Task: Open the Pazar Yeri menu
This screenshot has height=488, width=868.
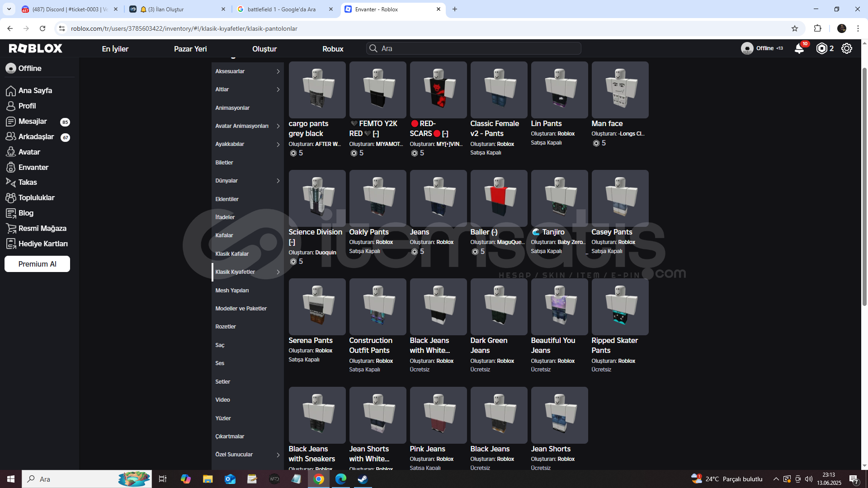Action: point(190,49)
